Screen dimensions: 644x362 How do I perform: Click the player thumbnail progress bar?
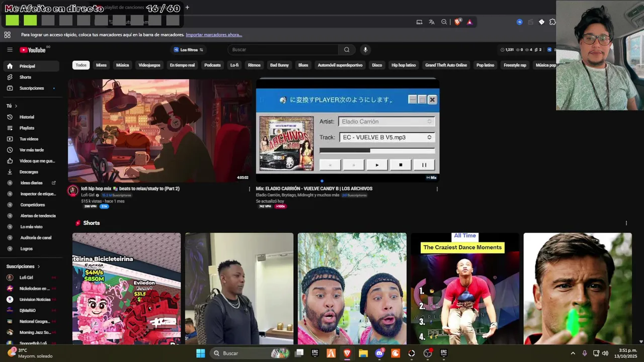377,150
